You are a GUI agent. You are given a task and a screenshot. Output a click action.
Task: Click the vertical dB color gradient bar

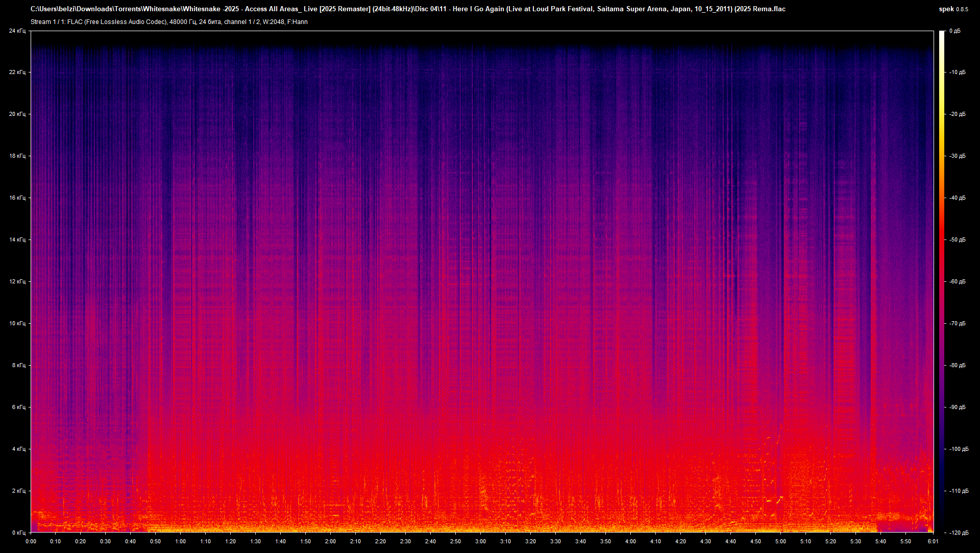[x=942, y=281]
